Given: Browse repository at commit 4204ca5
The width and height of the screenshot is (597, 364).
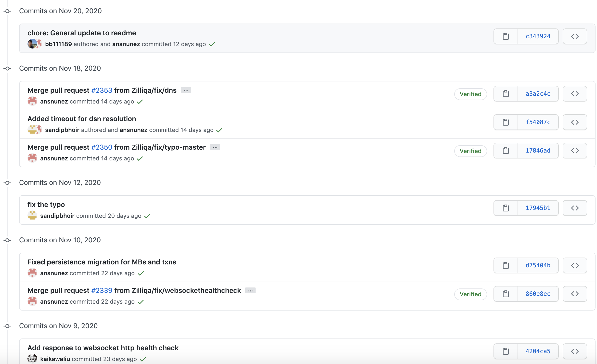Looking at the screenshot, I should point(575,351).
